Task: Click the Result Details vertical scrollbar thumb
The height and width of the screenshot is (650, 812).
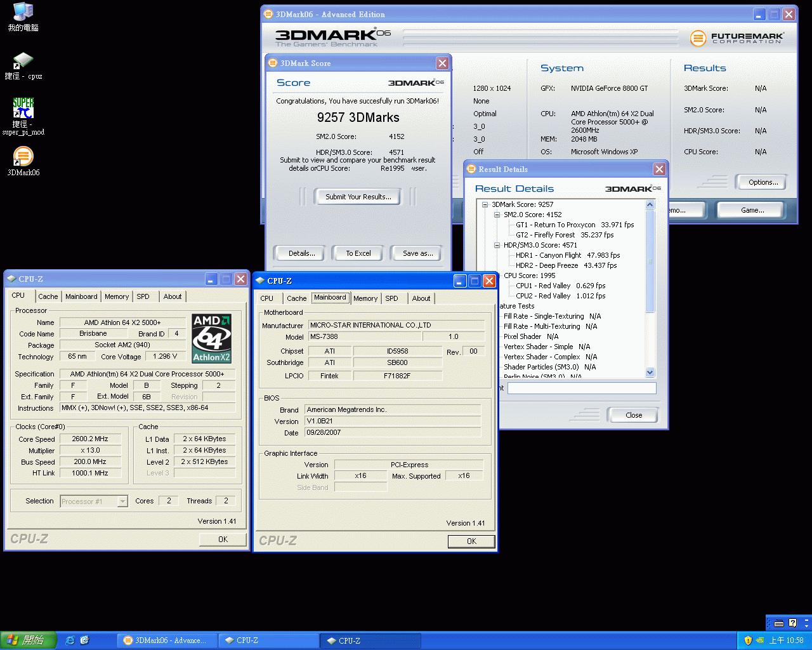Action: coord(650,261)
